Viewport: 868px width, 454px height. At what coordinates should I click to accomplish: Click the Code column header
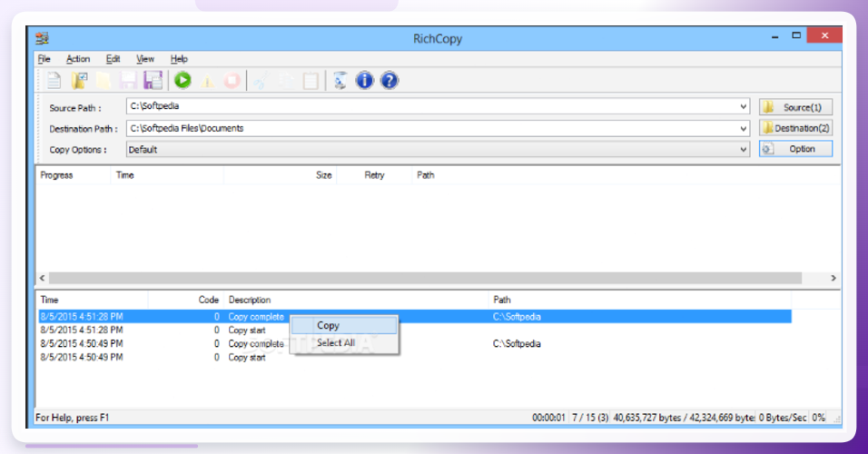pyautogui.click(x=186, y=300)
